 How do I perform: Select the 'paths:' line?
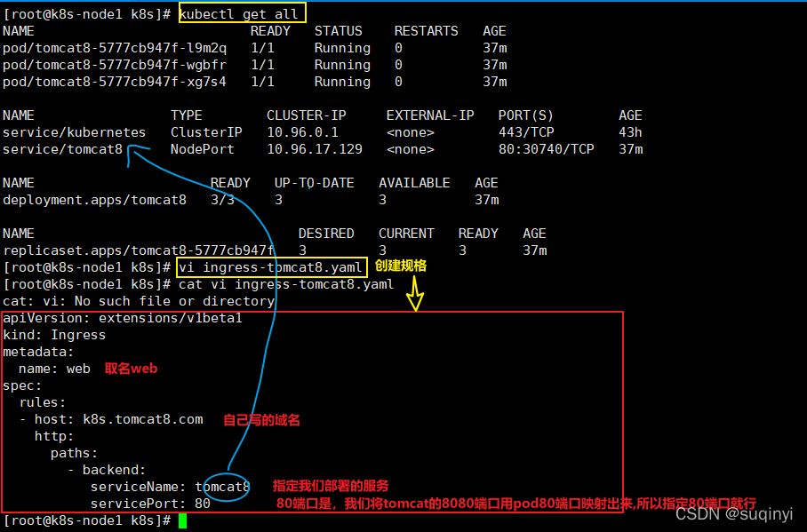pos(74,453)
